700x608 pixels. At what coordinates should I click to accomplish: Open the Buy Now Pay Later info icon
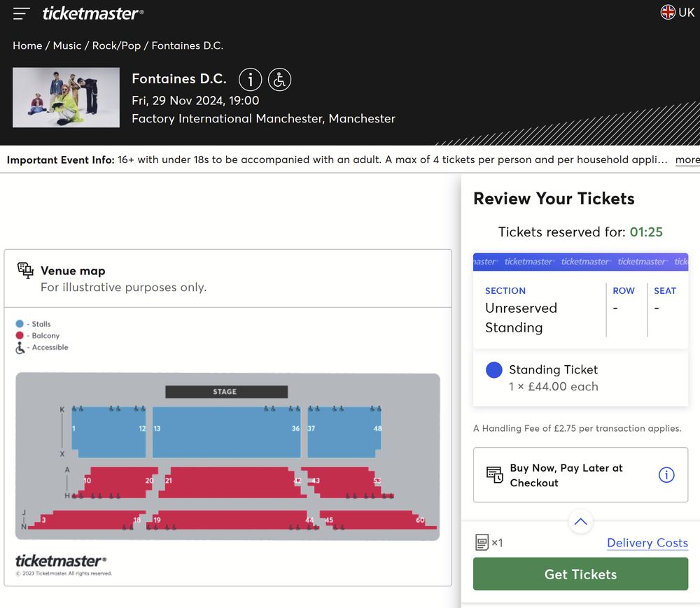click(666, 474)
